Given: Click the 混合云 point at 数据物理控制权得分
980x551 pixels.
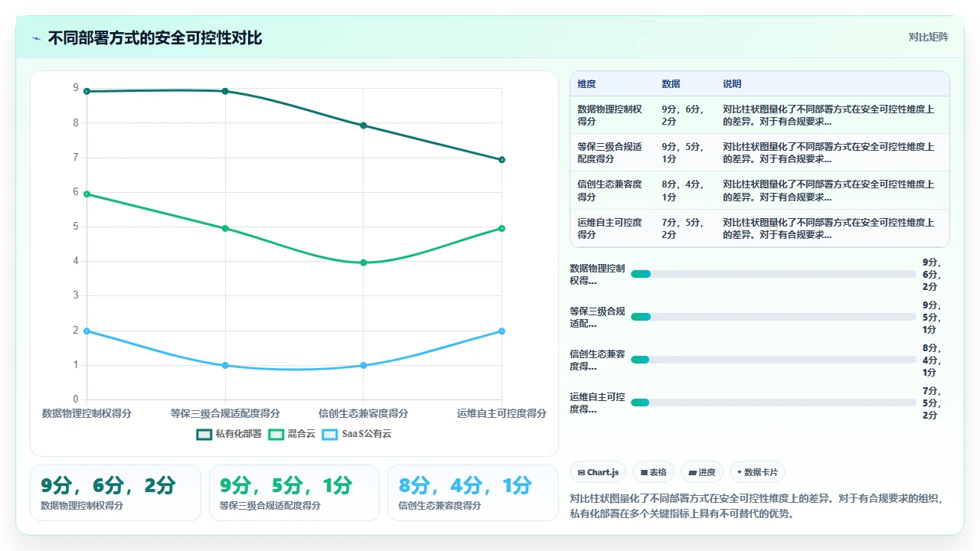Looking at the screenshot, I should (87, 194).
